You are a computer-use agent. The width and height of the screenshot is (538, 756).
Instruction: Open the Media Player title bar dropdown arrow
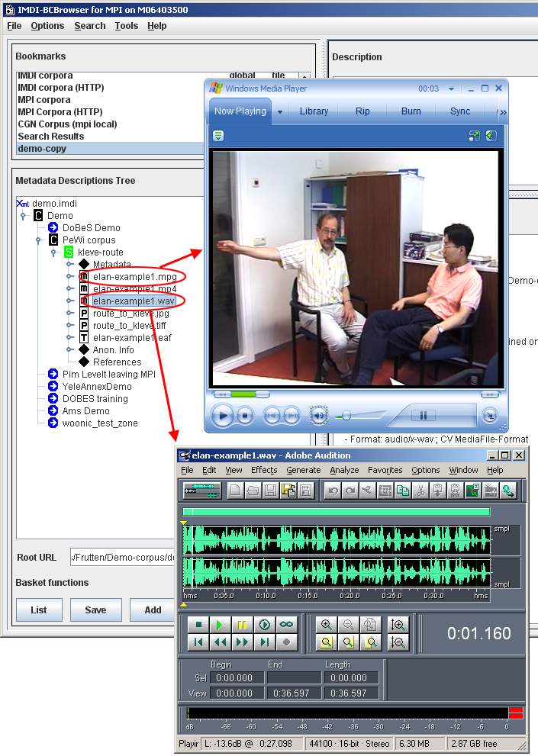click(x=451, y=88)
